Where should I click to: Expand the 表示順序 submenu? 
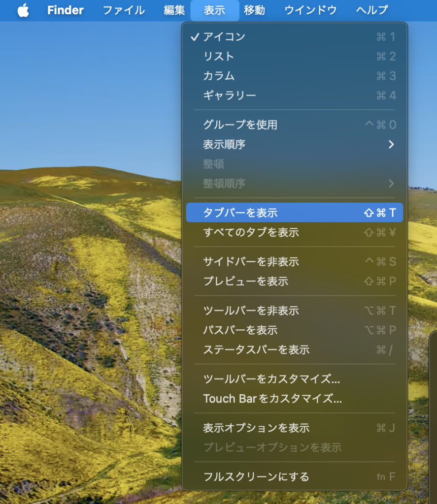tap(295, 144)
